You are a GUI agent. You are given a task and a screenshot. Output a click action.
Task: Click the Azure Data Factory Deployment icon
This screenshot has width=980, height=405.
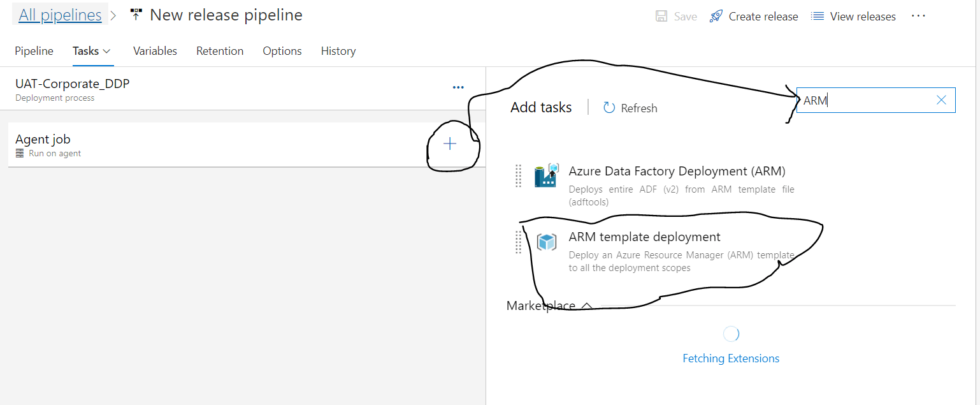pos(546,175)
